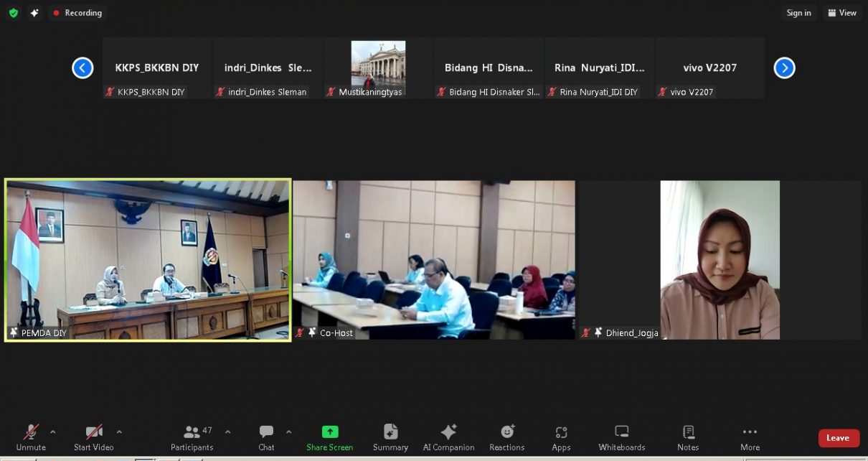Click "Dhiend_Jogja" name label

[632, 333]
